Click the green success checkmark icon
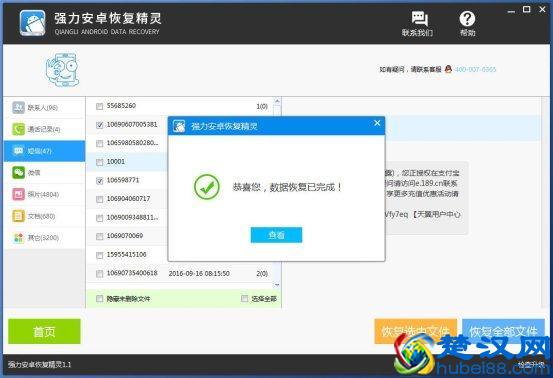 pyautogui.click(x=207, y=187)
